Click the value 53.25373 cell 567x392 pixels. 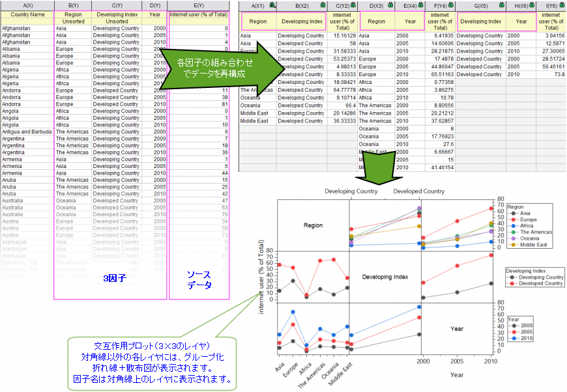pyautogui.click(x=342, y=59)
